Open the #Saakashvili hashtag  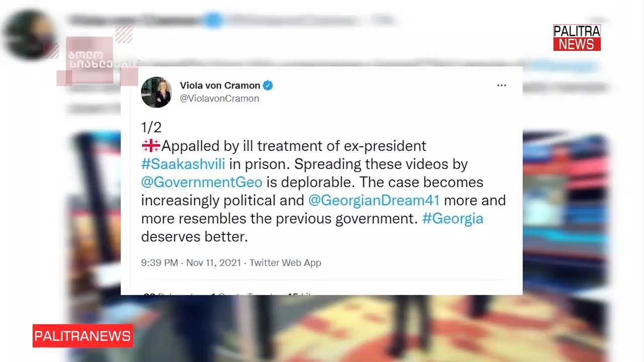pyautogui.click(x=183, y=164)
